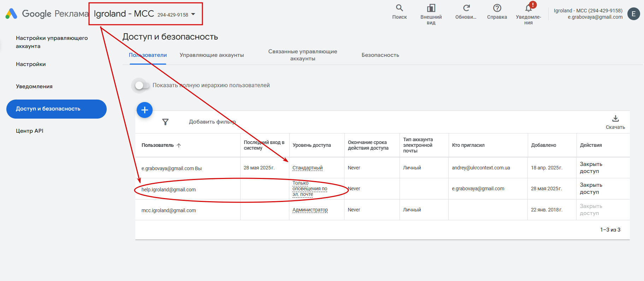The width and height of the screenshot is (644, 281).
Task: Click the Кто пригласил column header
Action: coord(468,145)
